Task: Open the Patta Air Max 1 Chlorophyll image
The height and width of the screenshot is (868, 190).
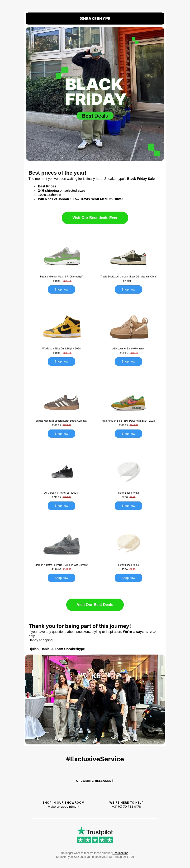Action: click(62, 256)
